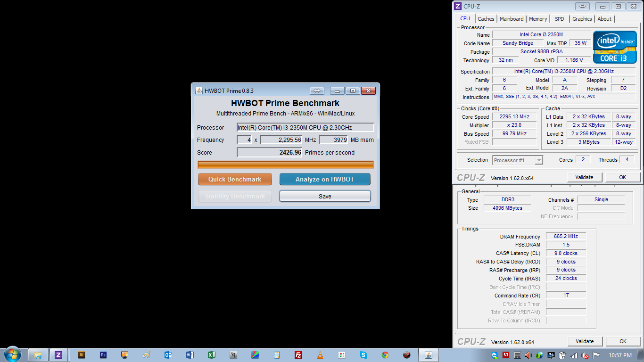
Task: Open Google Chrome from taskbar
Action: tap(385, 355)
